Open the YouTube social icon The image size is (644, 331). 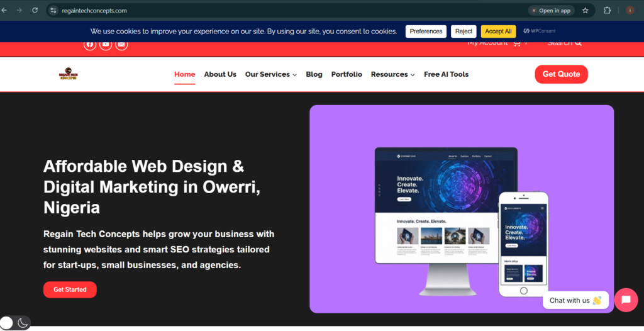(106, 45)
